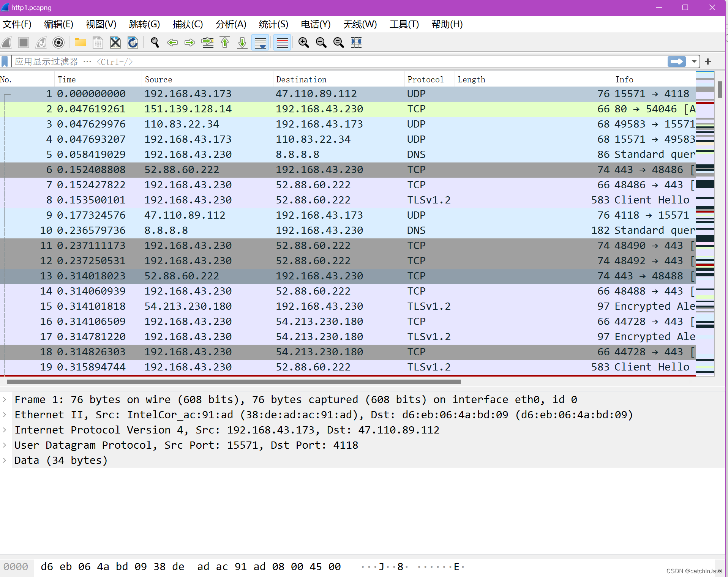
Task: Select packet 15 Encrypted Alert row
Action: click(348, 306)
